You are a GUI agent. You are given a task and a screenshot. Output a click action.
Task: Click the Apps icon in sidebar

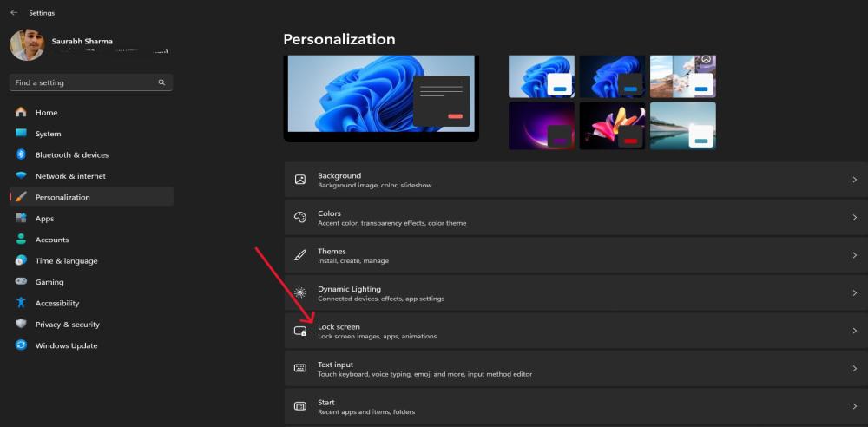(x=21, y=218)
